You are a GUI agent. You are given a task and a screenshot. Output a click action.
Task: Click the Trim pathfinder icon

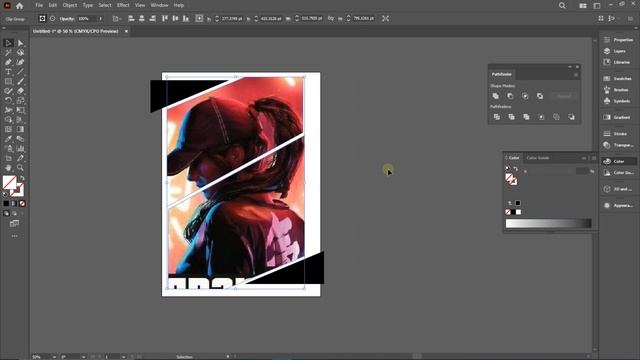pos(511,117)
